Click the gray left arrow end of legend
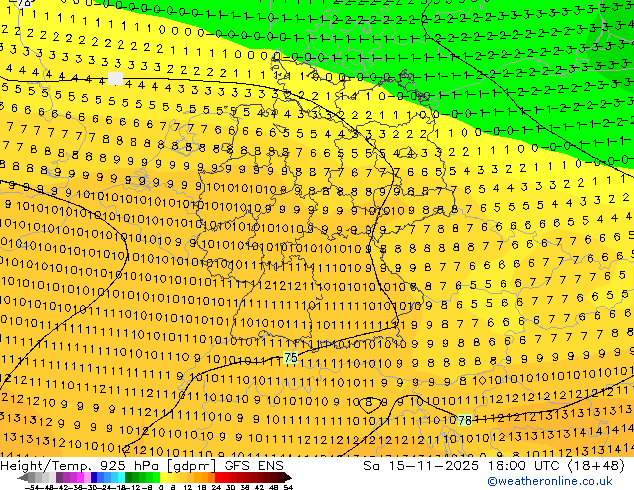The height and width of the screenshot is (490, 634). coord(23,478)
